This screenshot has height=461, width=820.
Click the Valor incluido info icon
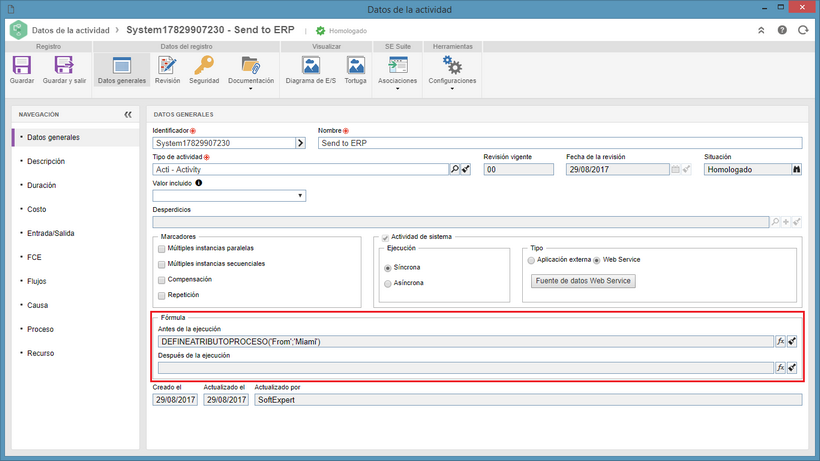(199, 183)
